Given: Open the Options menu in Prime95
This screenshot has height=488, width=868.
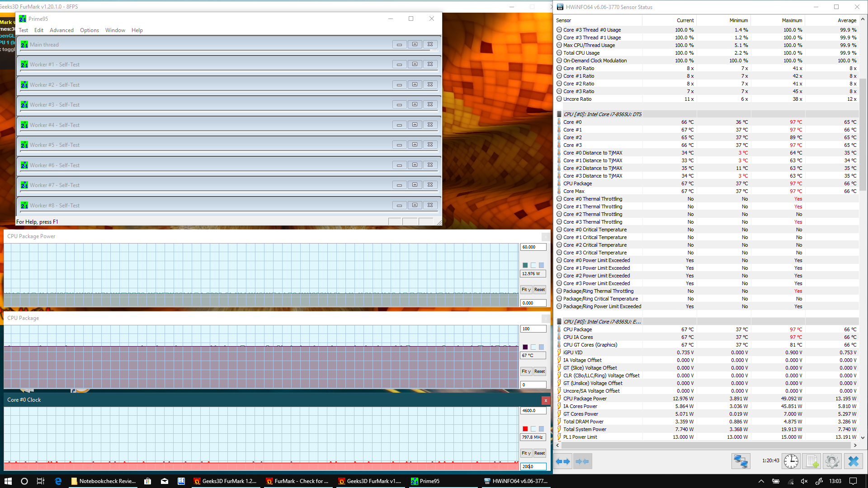Looking at the screenshot, I should (90, 30).
